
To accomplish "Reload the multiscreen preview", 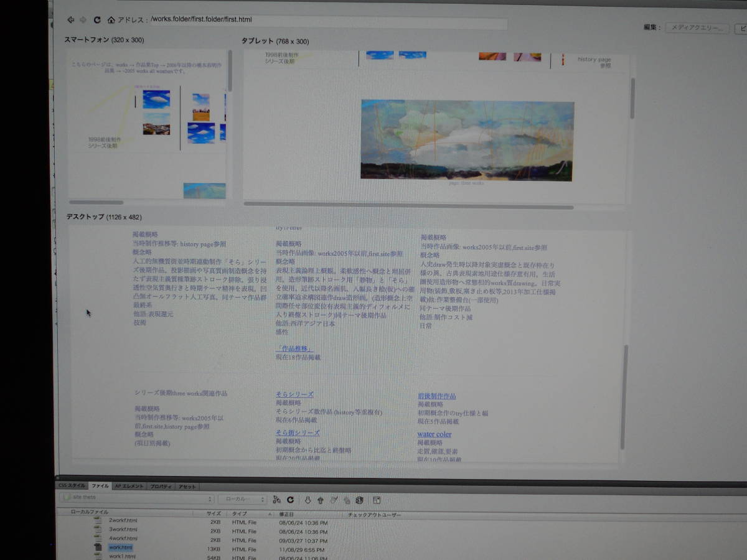I will point(97,20).
